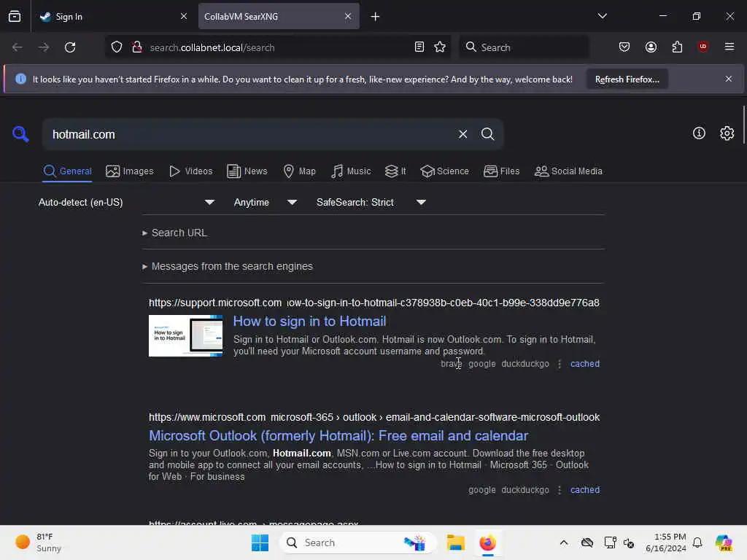This screenshot has width=747, height=560.
Task: Open the Auto-detect language dropdown
Action: (x=127, y=203)
